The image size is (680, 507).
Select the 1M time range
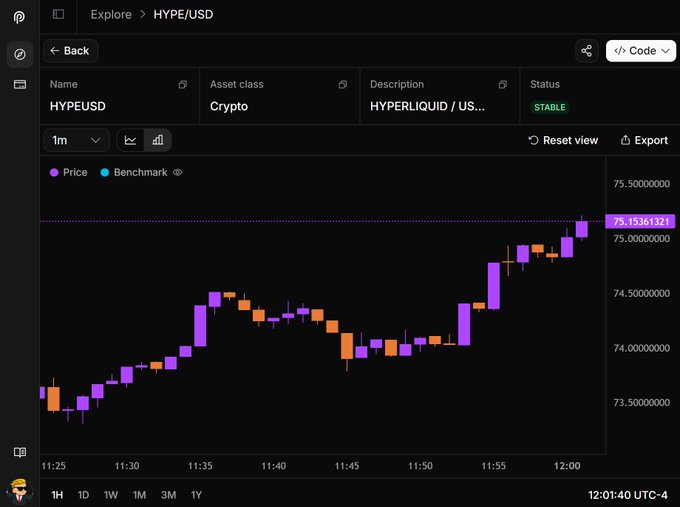[x=139, y=495]
